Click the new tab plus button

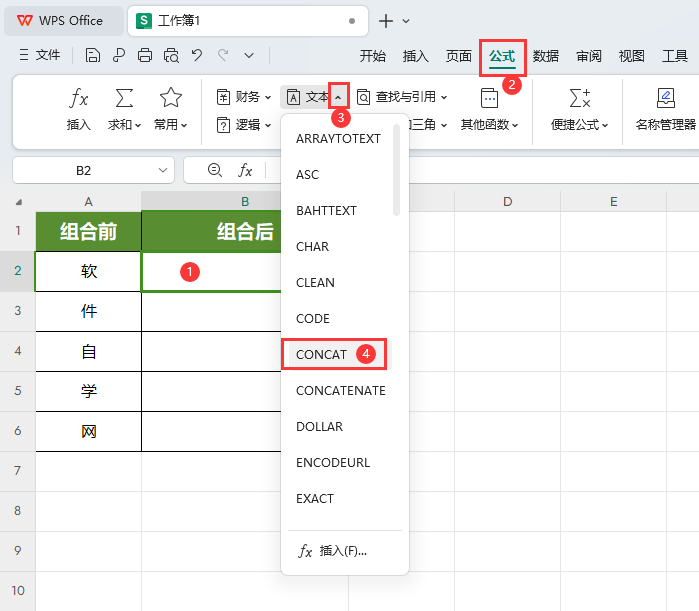point(386,21)
